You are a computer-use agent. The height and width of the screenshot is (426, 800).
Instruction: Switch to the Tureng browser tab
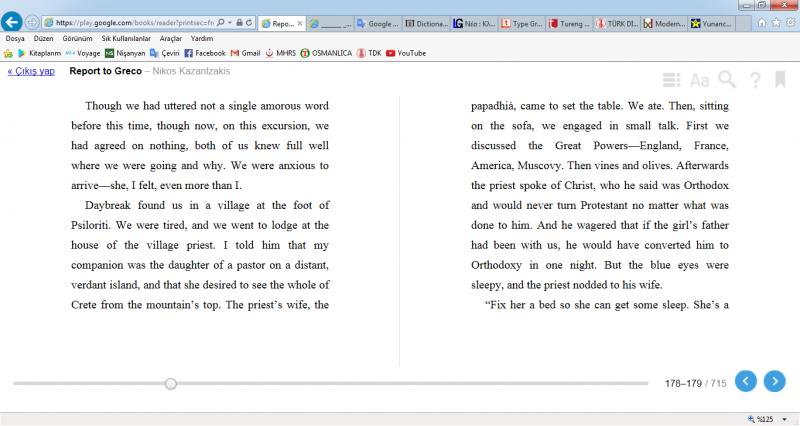click(570, 23)
